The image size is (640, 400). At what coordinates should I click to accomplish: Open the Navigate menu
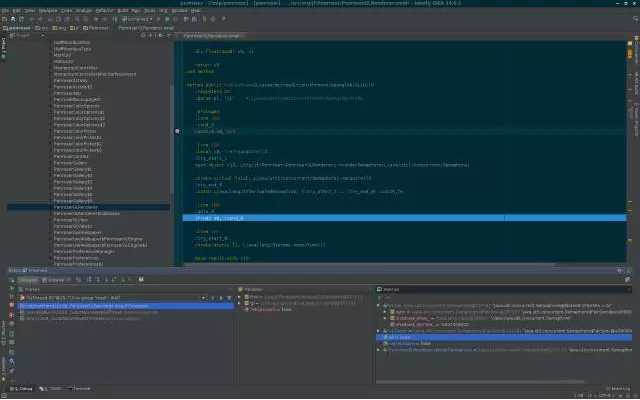[48, 11]
